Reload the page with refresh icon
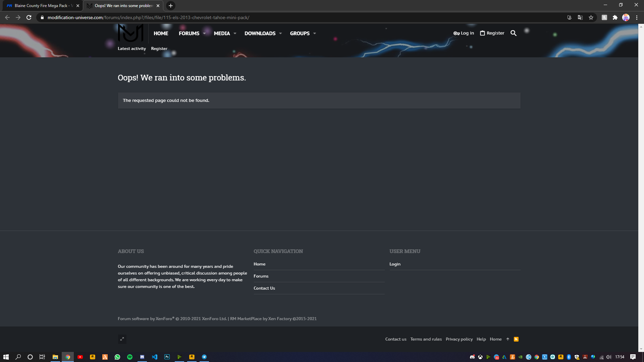Viewport: 644px width, 362px height. (x=29, y=17)
